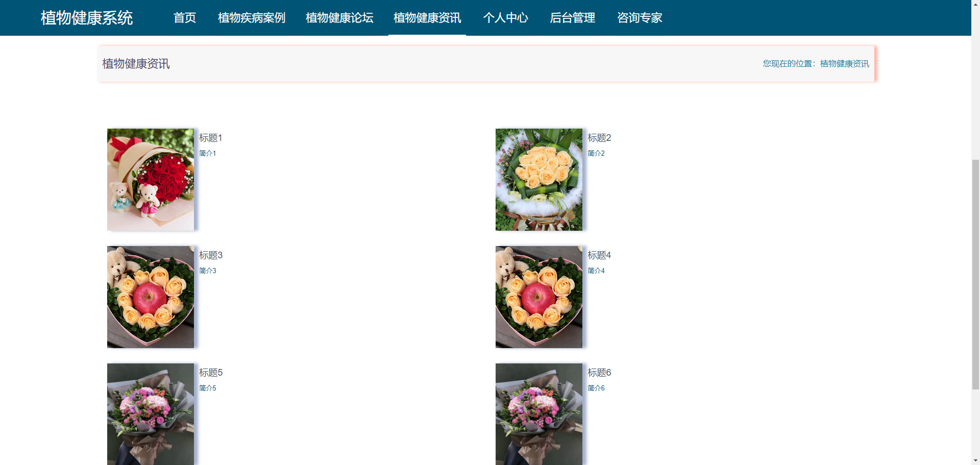980x465 pixels.
Task: Open the 植物健康论坛 menu item
Action: pos(339,18)
